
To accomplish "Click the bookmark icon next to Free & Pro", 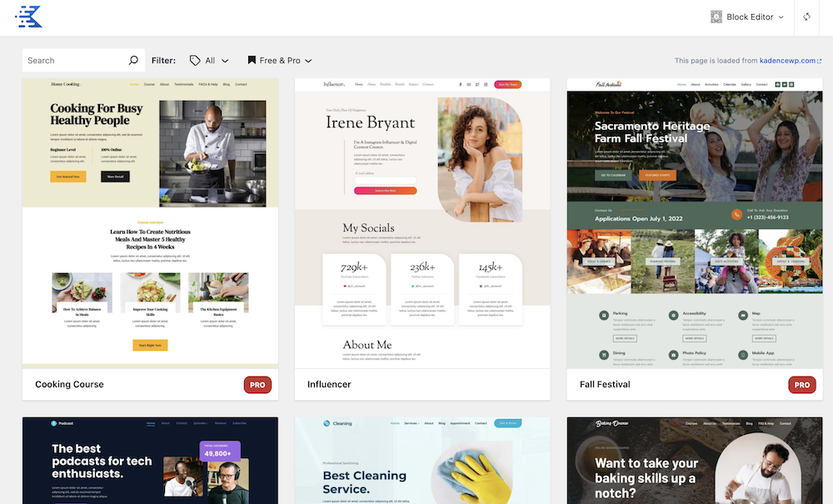I will 252,60.
